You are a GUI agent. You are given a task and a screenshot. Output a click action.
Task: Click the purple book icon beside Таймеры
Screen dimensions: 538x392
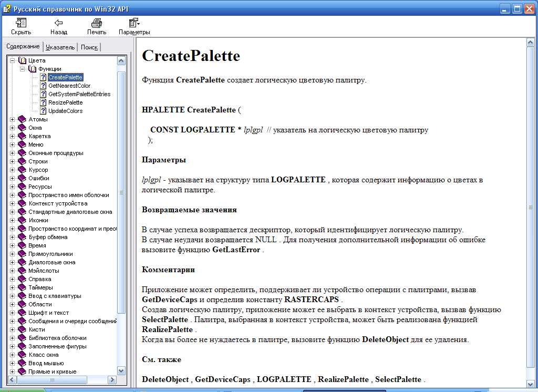point(22,287)
